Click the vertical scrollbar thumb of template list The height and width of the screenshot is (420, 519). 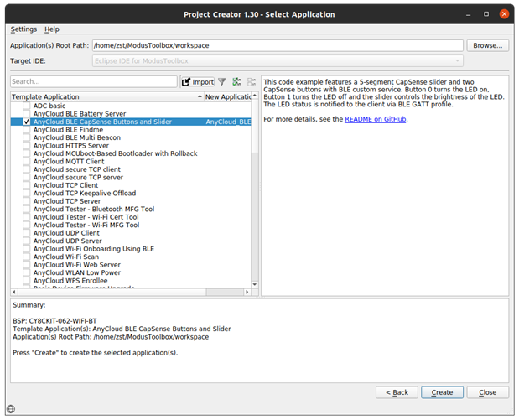255,126
